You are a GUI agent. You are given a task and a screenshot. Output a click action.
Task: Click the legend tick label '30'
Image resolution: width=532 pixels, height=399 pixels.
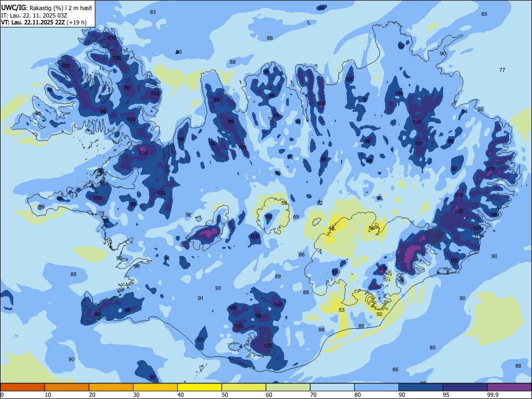pos(136,395)
